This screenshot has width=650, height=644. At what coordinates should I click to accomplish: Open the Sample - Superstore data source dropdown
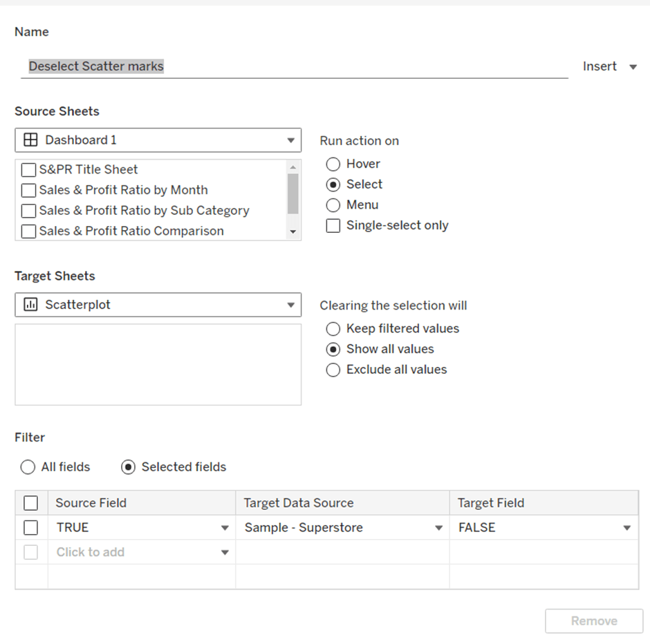[x=438, y=528]
